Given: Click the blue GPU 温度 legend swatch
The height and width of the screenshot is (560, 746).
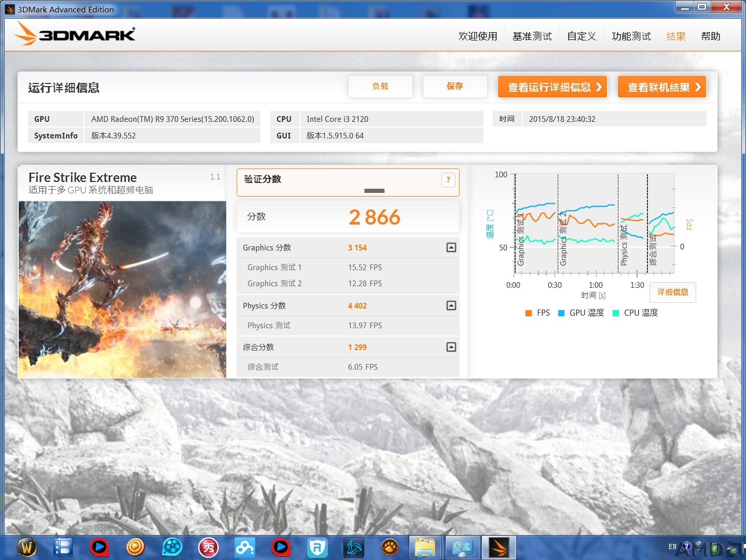Looking at the screenshot, I should pyautogui.click(x=561, y=313).
